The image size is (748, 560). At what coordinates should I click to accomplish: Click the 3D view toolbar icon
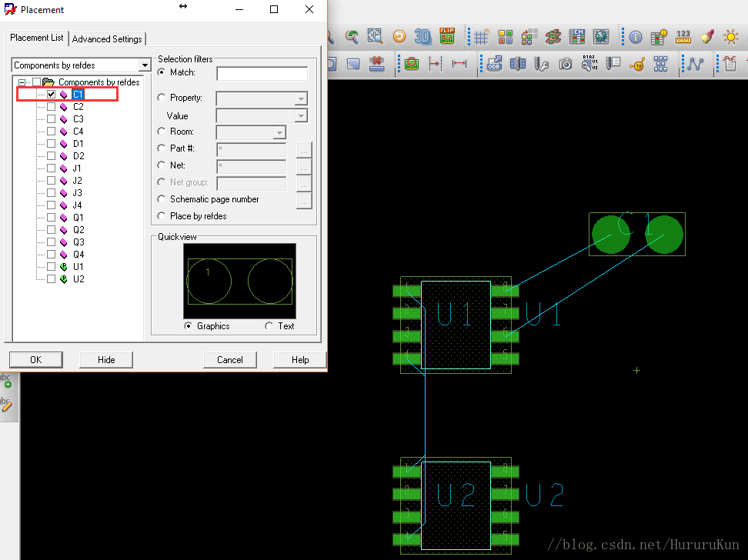click(422, 36)
